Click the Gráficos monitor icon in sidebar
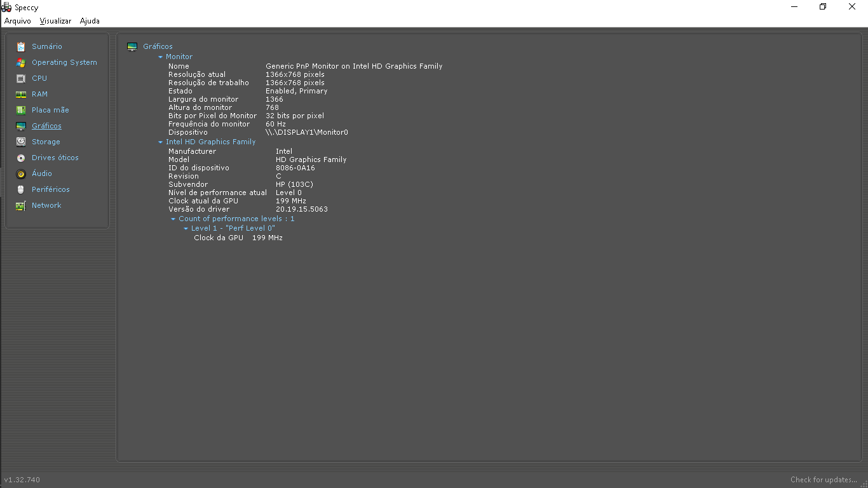868x488 pixels. coord(21,126)
